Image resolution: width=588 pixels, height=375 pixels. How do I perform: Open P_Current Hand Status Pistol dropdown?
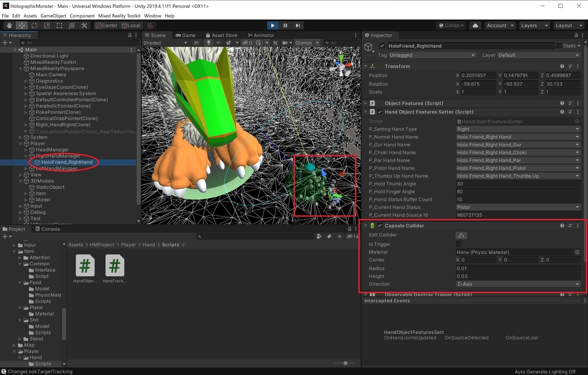[x=518, y=207]
